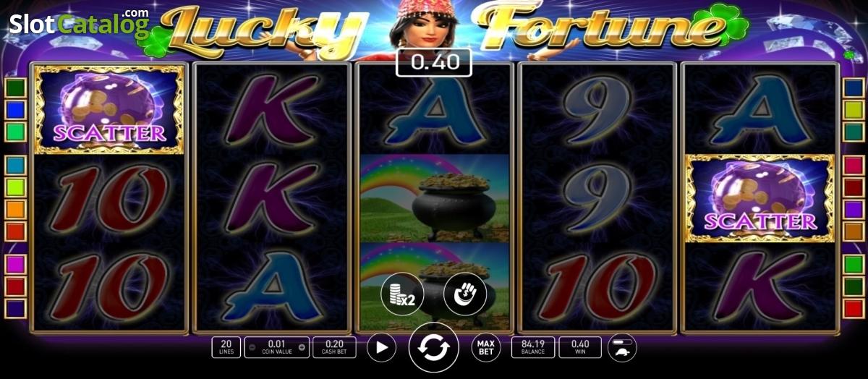Open the 20 LINES selector

226,347
